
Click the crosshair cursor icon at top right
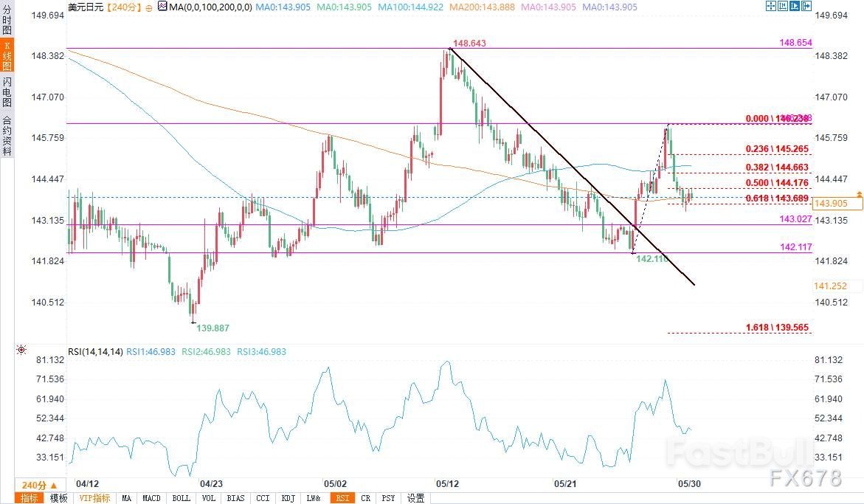(771, 6)
